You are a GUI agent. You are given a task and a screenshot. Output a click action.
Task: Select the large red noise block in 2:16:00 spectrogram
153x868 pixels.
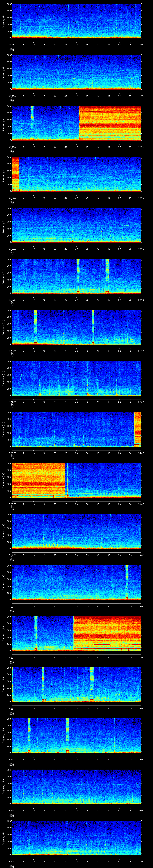click(x=110, y=123)
